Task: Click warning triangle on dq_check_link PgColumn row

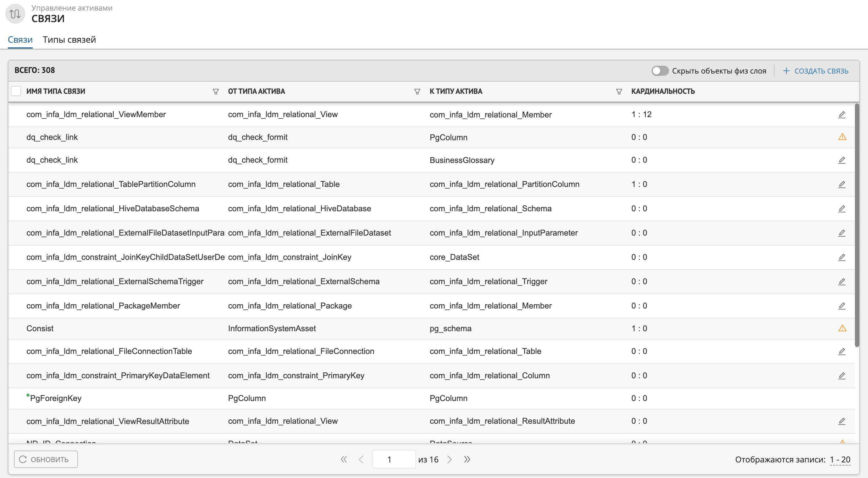Action: (x=842, y=137)
